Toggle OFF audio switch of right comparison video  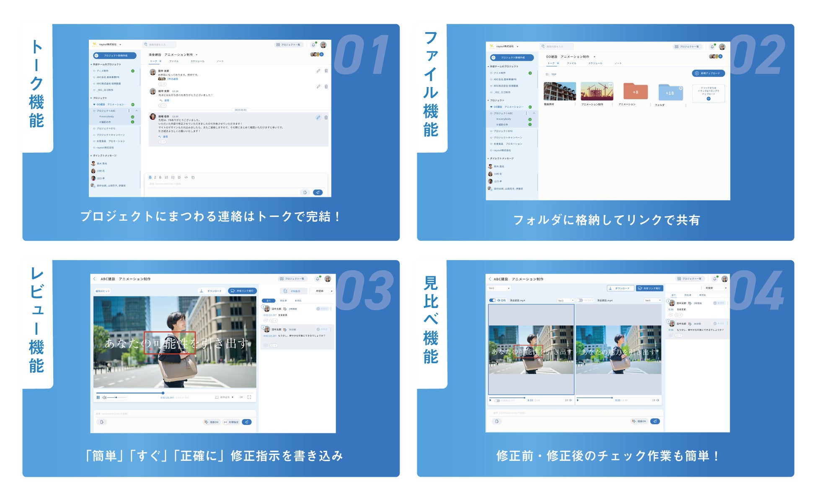point(580,300)
